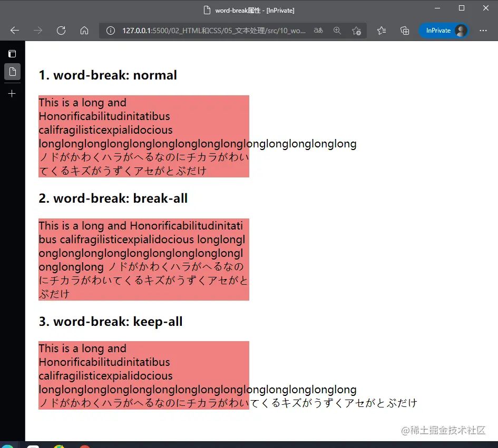Click the zoom magnifier icon in the address bar
Screen dimensions: 498x448
[337, 31]
